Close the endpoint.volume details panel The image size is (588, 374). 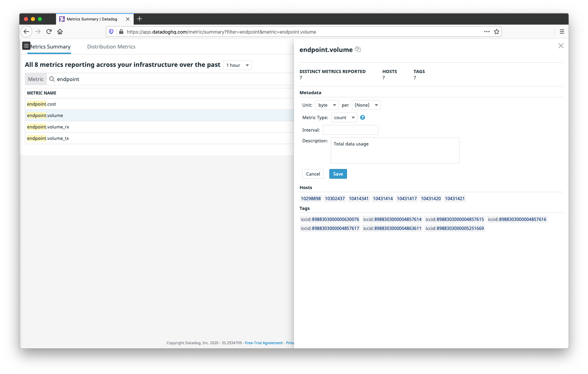(x=561, y=45)
